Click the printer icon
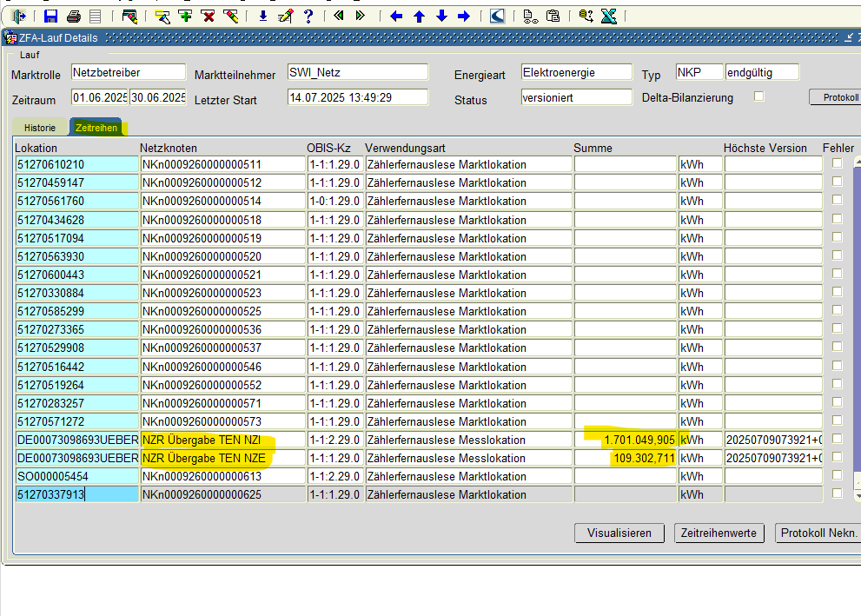The width and height of the screenshot is (861, 616). 74,16
